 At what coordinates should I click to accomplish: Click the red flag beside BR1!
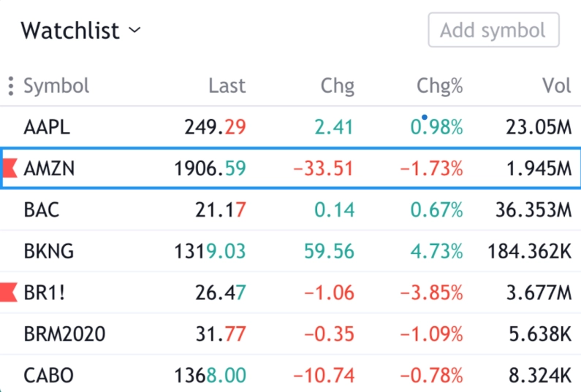coord(8,293)
